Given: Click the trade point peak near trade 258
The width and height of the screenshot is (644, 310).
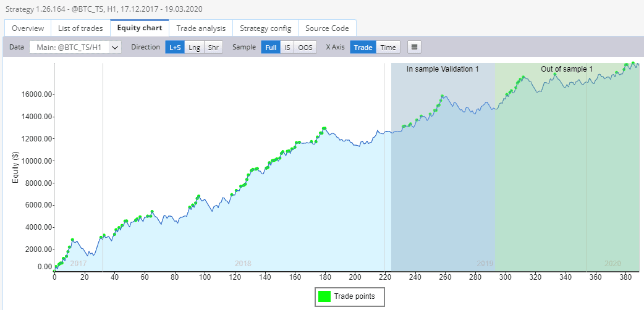Looking at the screenshot, I should pyautogui.click(x=443, y=96).
